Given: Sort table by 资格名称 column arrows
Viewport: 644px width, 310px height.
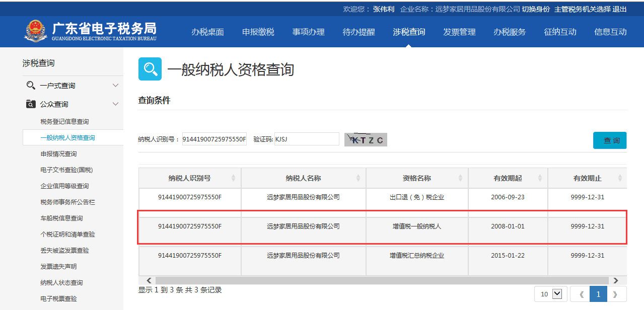Looking at the screenshot, I should tap(460, 178).
